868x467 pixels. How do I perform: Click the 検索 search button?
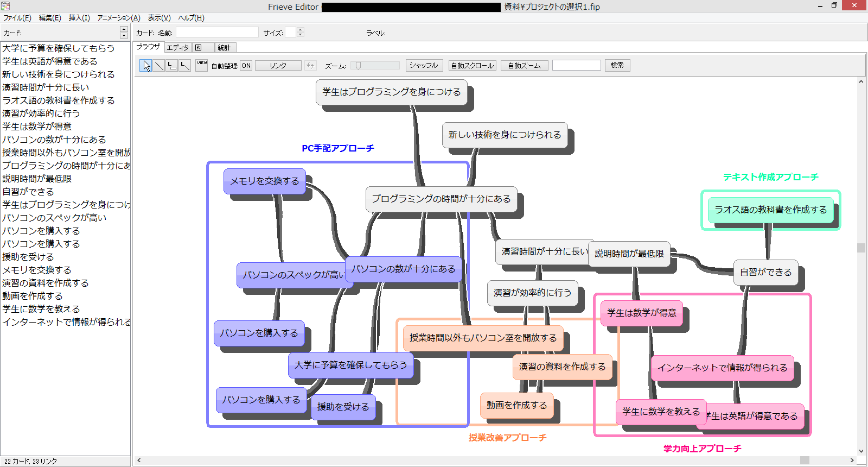point(617,65)
